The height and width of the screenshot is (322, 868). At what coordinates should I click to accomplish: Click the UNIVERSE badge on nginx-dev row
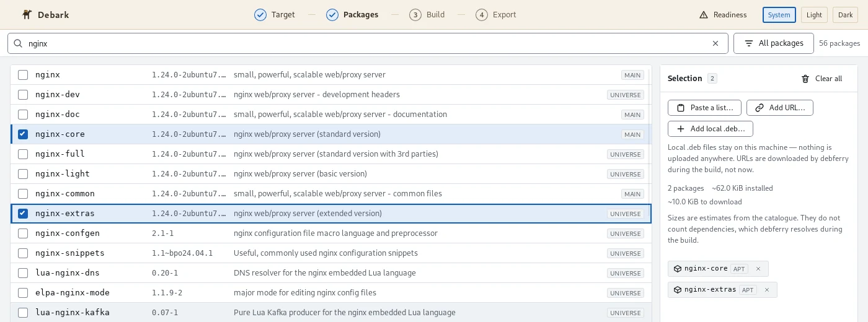click(x=626, y=95)
